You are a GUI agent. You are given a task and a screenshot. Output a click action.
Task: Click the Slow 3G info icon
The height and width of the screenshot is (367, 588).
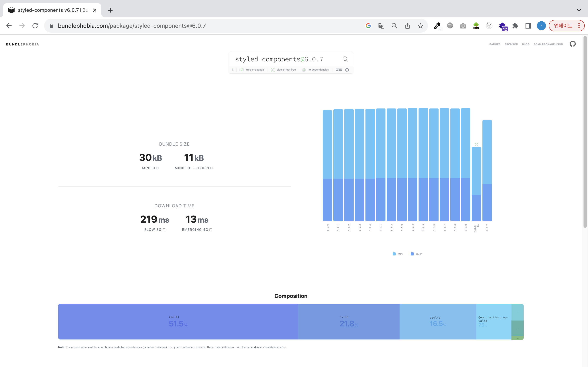[164, 230]
